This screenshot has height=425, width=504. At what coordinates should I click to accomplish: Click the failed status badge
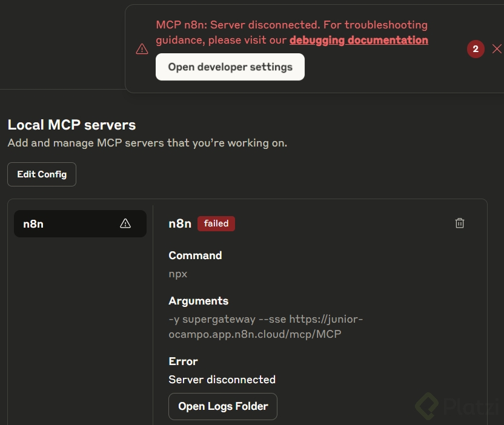coord(216,223)
